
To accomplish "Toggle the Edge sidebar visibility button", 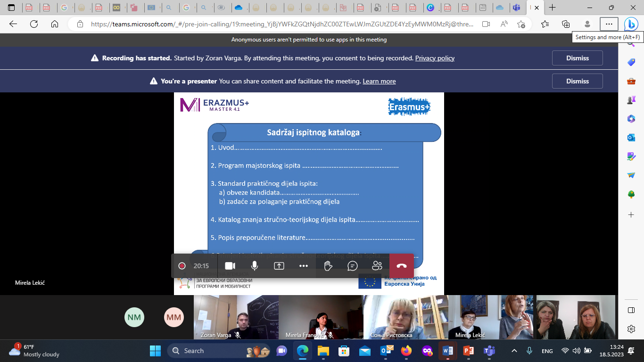I will pos(631,310).
